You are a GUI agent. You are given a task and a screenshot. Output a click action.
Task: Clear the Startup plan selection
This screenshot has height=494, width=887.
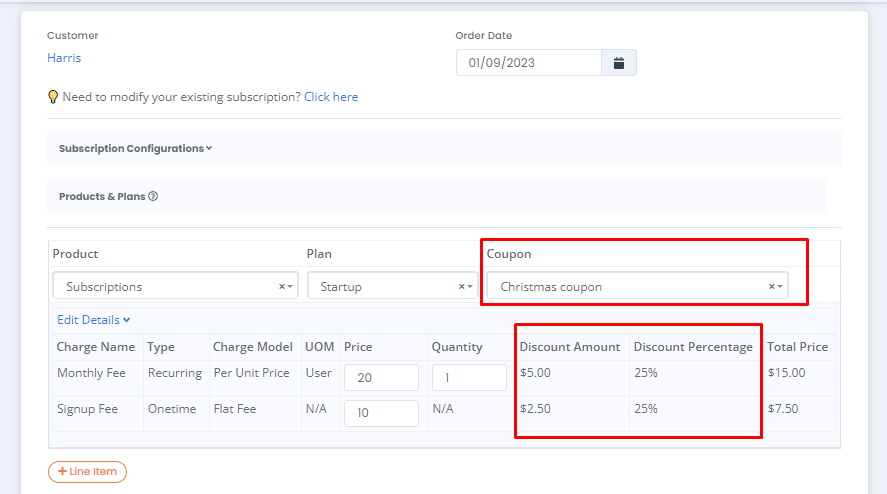(x=462, y=287)
